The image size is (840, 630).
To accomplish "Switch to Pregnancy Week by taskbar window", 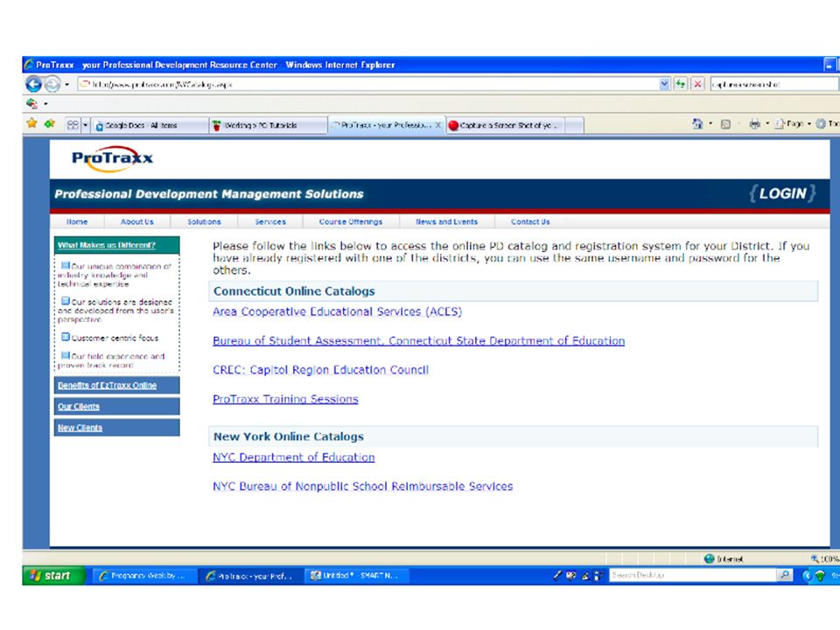I will (x=145, y=576).
